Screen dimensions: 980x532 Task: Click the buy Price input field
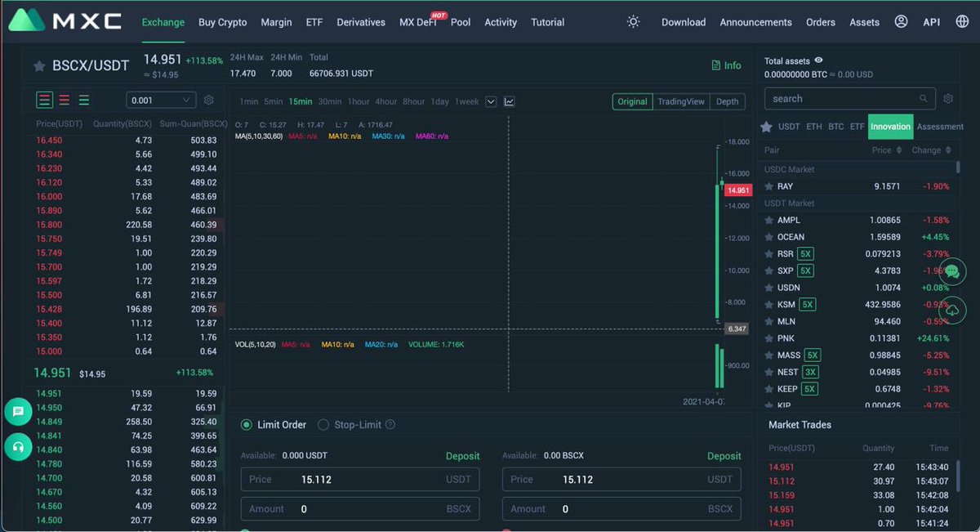[360, 480]
